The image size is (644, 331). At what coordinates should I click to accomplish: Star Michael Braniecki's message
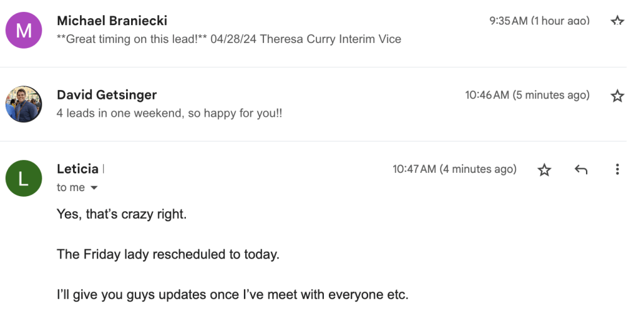click(618, 21)
